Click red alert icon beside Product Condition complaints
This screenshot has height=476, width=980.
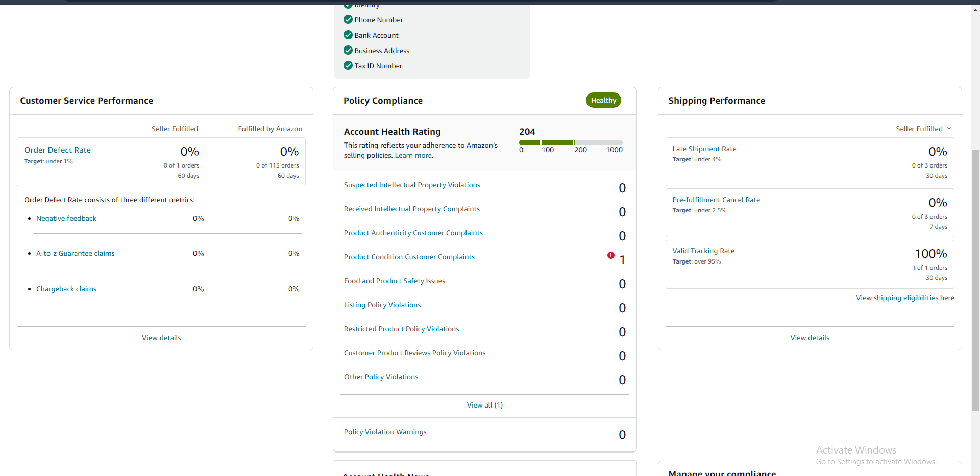click(611, 255)
